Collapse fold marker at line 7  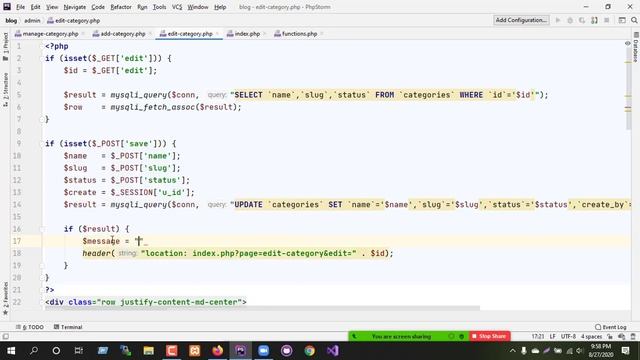(42, 119)
